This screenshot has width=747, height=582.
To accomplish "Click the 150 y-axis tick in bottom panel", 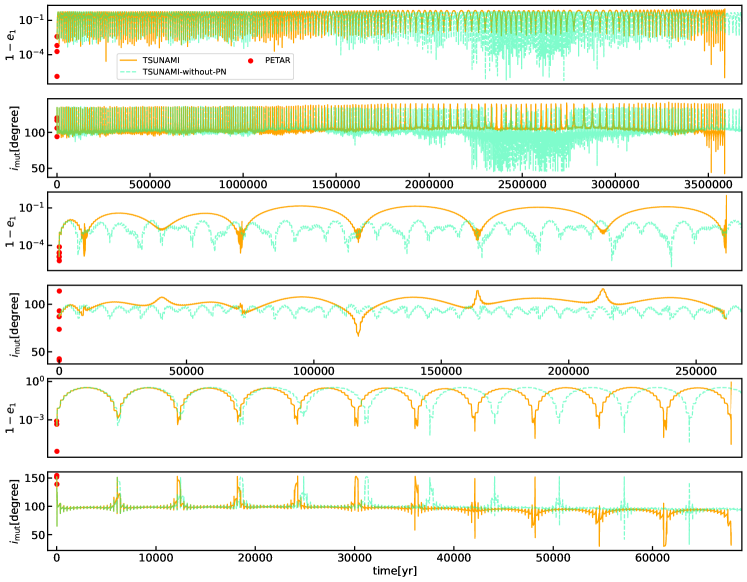I will 35,478.
